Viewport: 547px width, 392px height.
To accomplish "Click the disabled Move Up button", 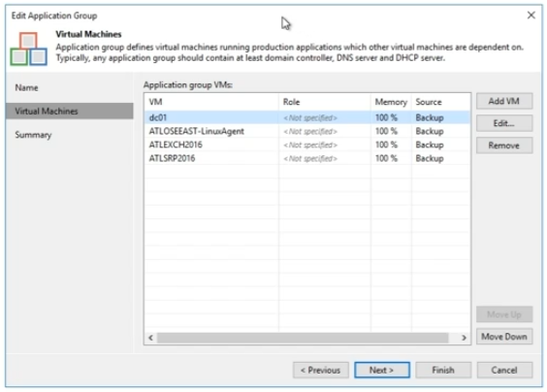I will pyautogui.click(x=504, y=314).
